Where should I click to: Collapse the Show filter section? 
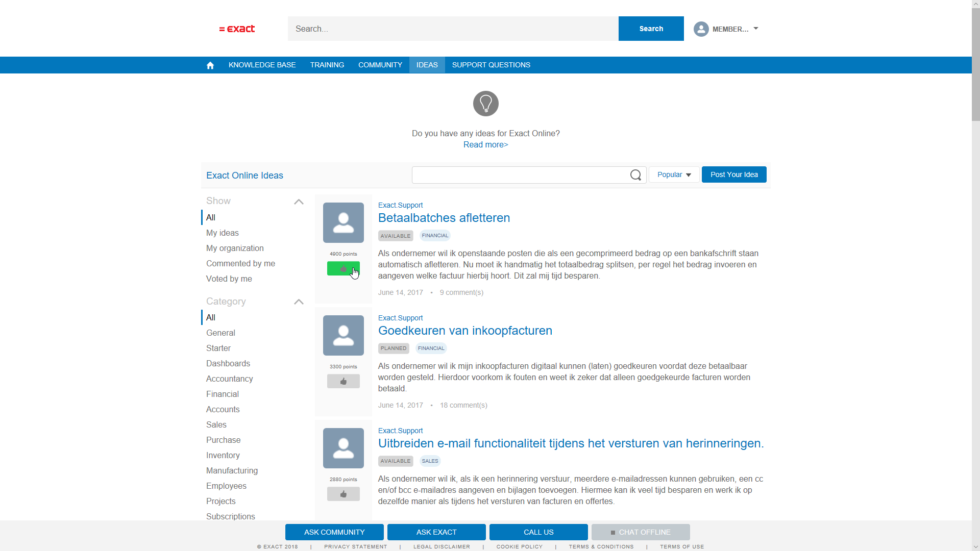[299, 202]
